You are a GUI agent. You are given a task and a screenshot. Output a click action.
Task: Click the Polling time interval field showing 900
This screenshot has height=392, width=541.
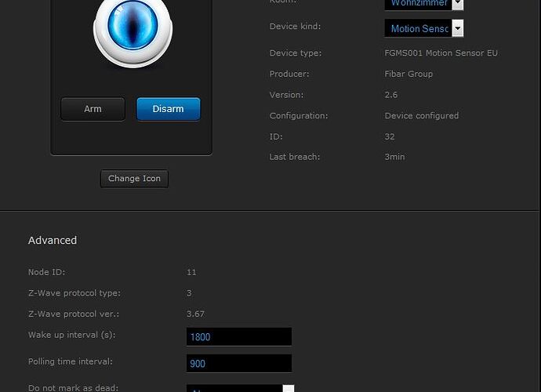click(x=239, y=364)
